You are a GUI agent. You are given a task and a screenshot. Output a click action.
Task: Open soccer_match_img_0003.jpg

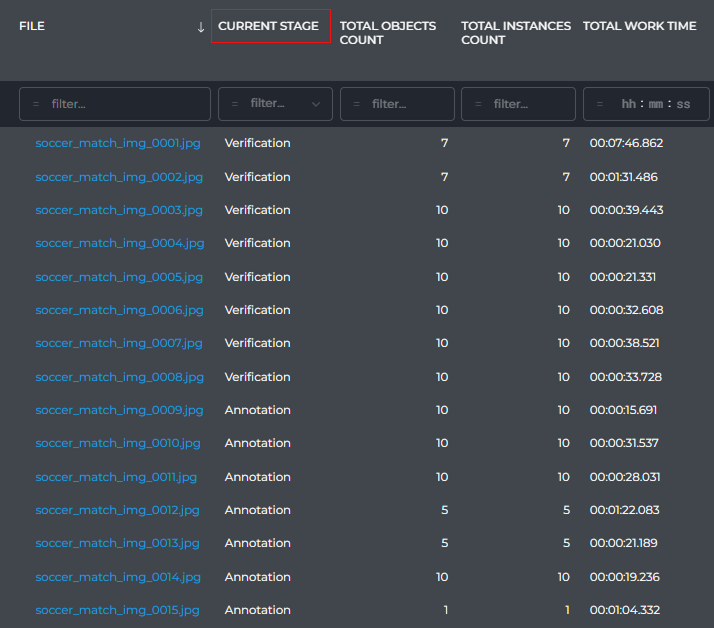click(x=119, y=210)
